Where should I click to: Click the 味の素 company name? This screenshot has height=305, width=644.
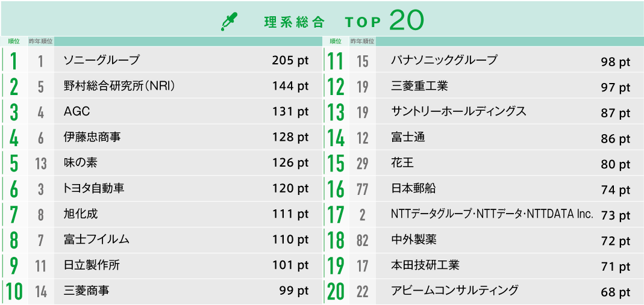pyautogui.click(x=80, y=163)
